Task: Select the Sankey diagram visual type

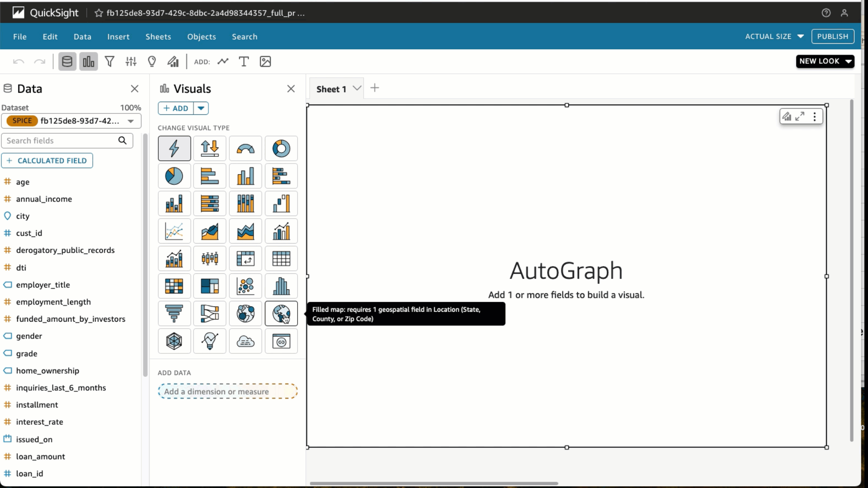Action: coord(210,314)
